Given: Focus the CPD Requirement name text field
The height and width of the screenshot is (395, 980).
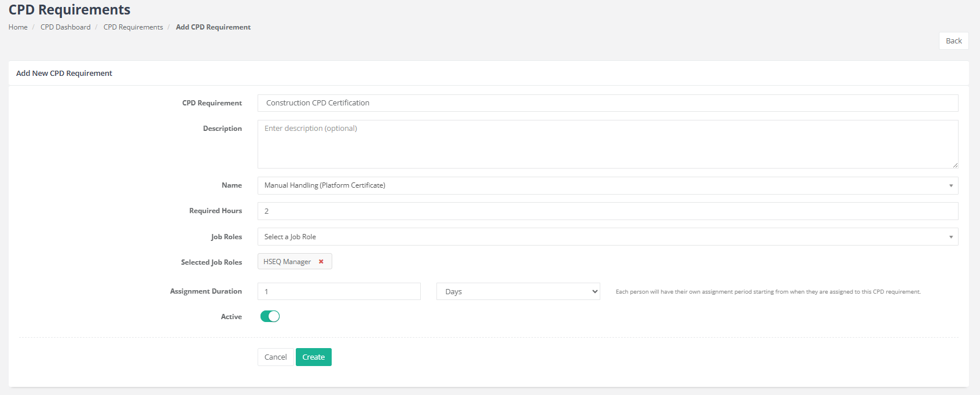Looking at the screenshot, I should coord(607,103).
